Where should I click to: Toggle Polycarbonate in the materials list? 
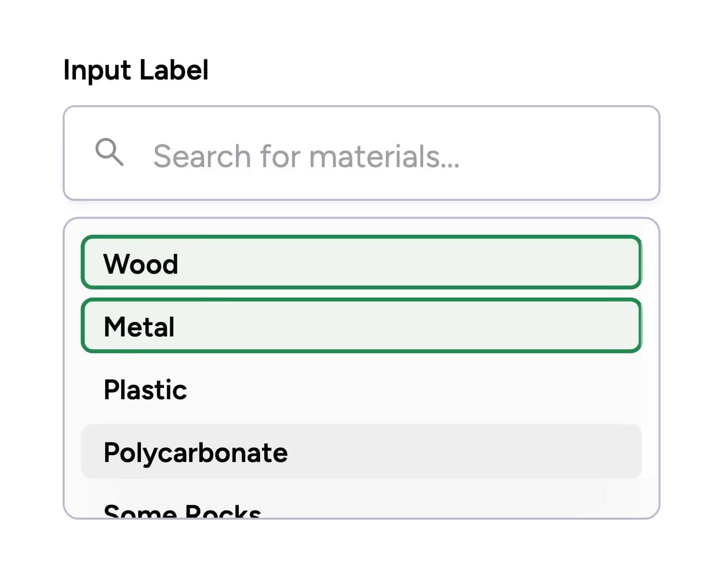pos(196,453)
